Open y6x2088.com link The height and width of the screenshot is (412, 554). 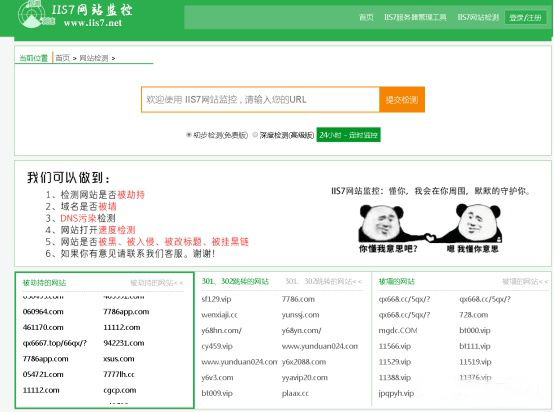[304, 362]
